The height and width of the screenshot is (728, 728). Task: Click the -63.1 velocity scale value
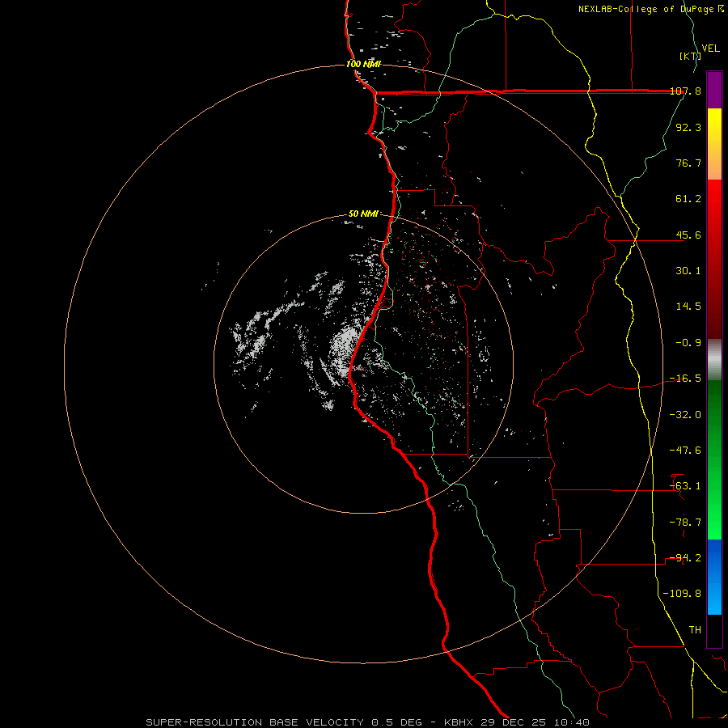(x=685, y=486)
